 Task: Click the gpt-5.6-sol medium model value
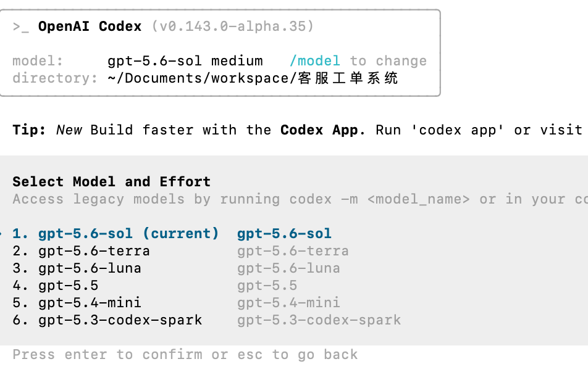[185, 61]
